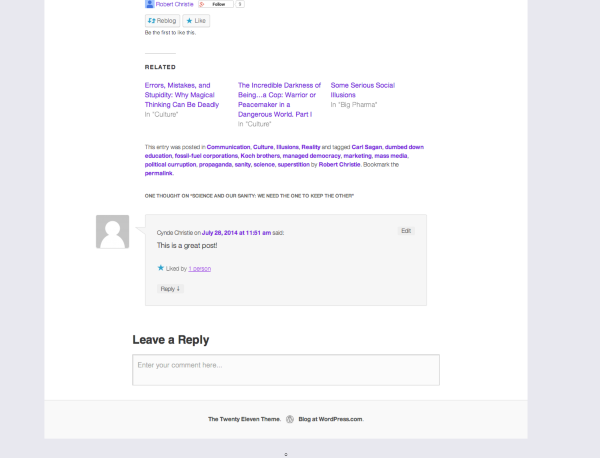Open the Carl Sagan tag
The width and height of the screenshot is (600, 458).
(x=367, y=147)
